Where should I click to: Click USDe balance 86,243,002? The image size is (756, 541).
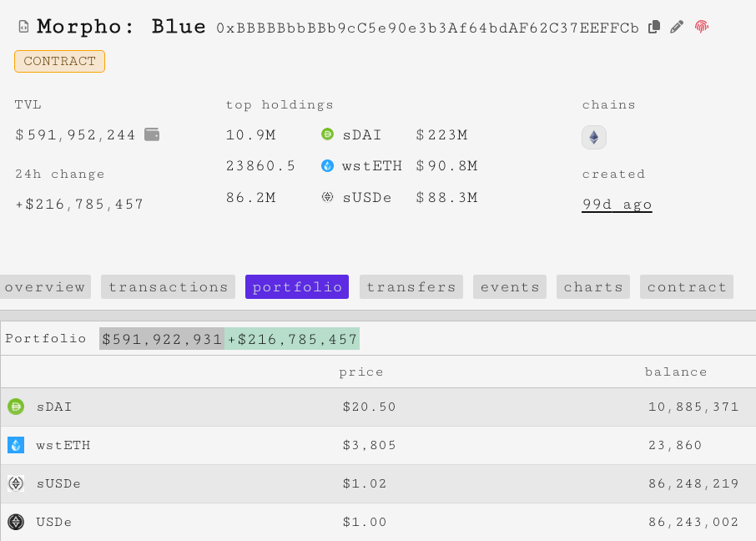[x=693, y=522]
